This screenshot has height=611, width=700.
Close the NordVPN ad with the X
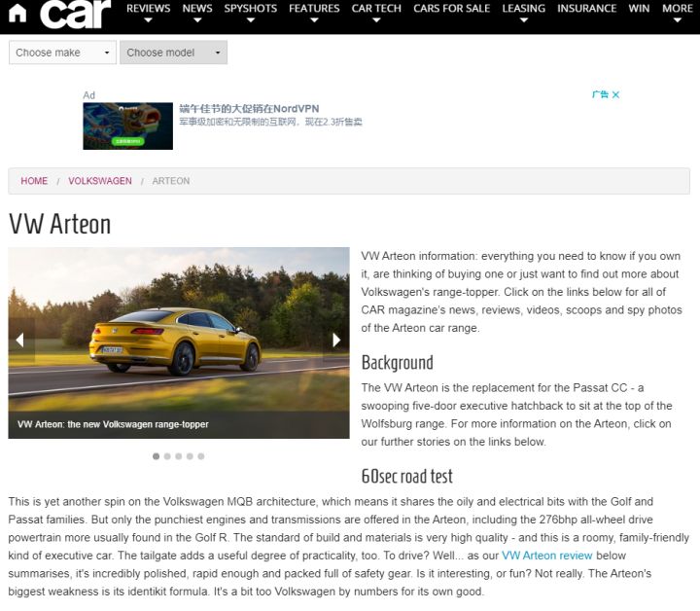(615, 95)
